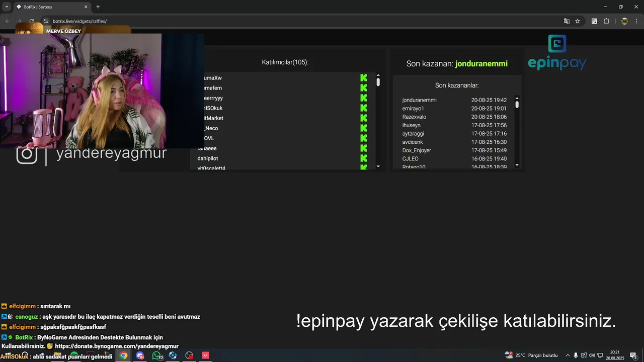Click the Kick icon beside the Market entry
Image resolution: width=644 pixels, height=362 pixels.
[x=364, y=118]
